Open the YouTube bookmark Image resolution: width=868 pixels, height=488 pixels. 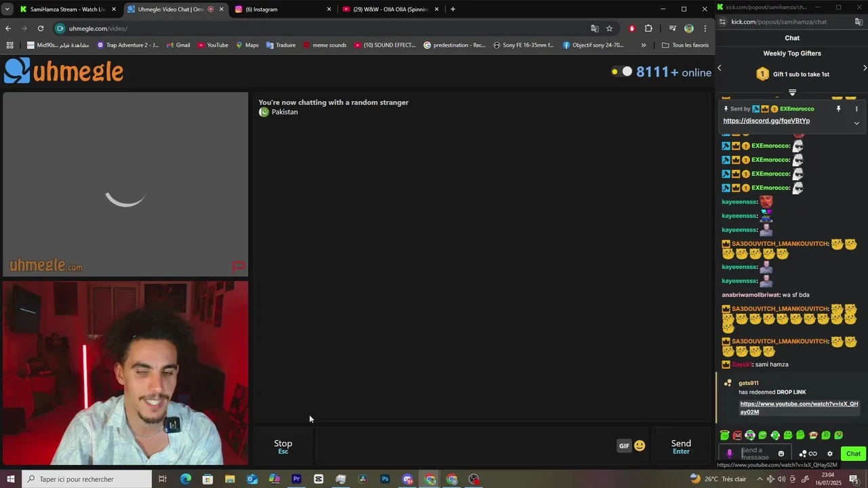click(x=213, y=45)
